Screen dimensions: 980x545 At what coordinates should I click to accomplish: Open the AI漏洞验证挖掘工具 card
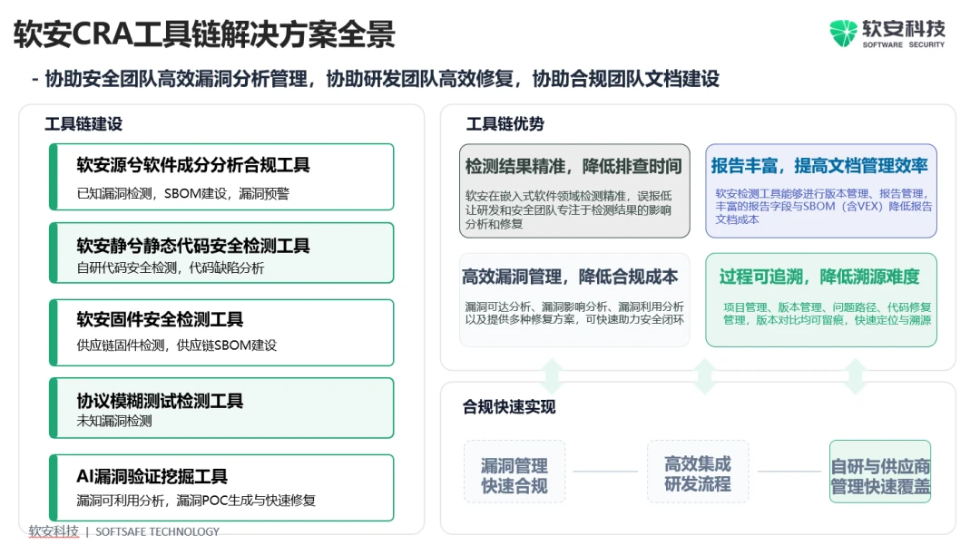(x=222, y=488)
